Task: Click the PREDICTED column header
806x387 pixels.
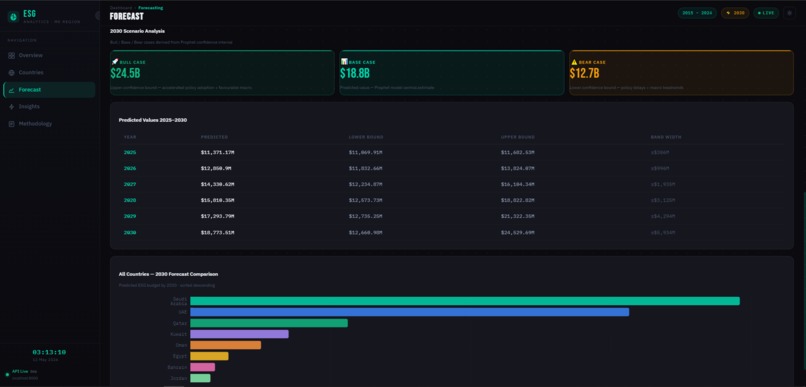Action: [x=214, y=137]
